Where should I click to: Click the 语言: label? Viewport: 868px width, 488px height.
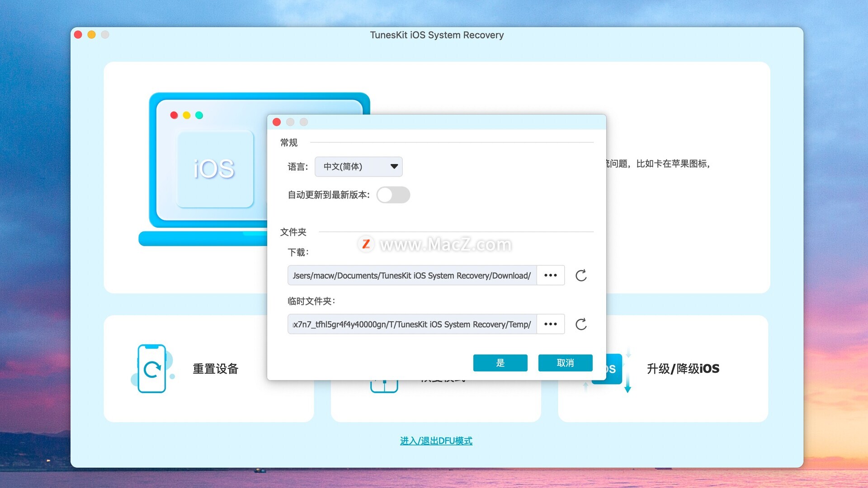pyautogui.click(x=298, y=167)
